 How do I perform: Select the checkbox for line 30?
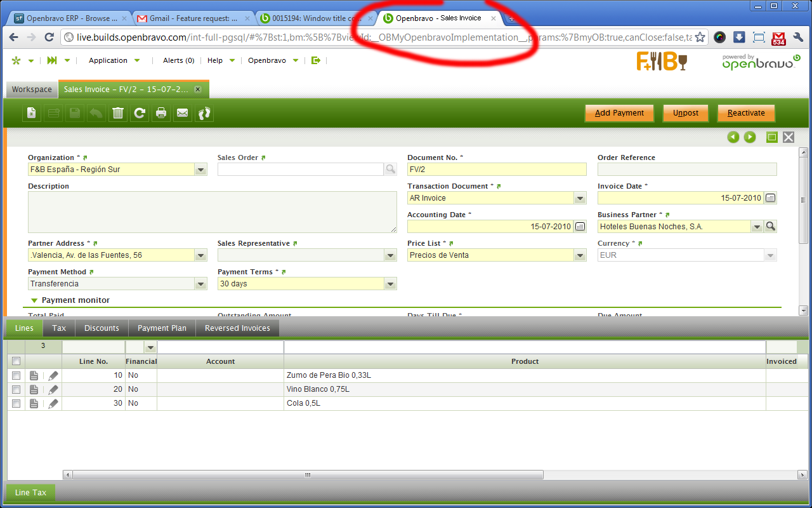(16, 404)
